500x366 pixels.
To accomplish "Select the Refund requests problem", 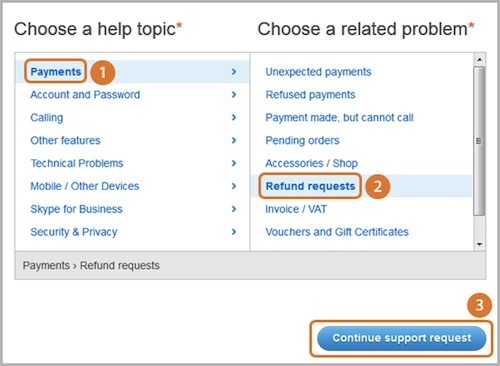I will pos(310,186).
